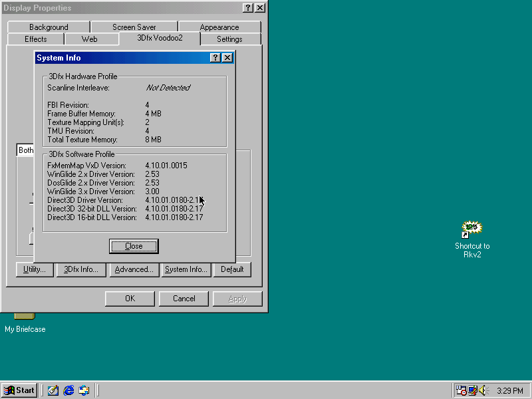Screen dimensions: 532x399
Task: Switch to the Screen Saver tab
Action: (x=134, y=27)
